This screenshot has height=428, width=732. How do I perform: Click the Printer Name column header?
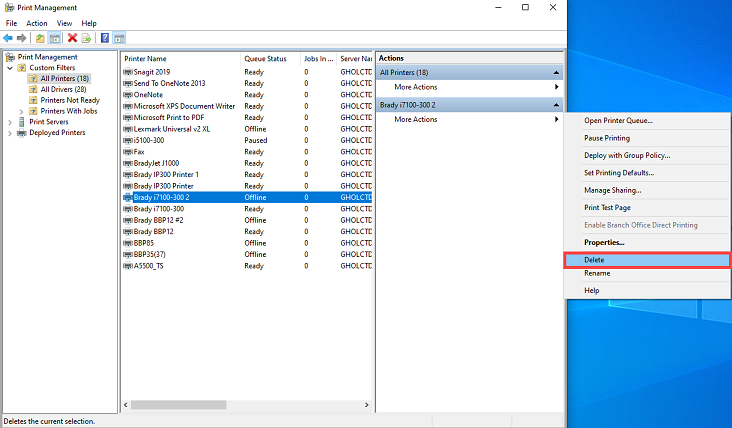tap(180, 59)
